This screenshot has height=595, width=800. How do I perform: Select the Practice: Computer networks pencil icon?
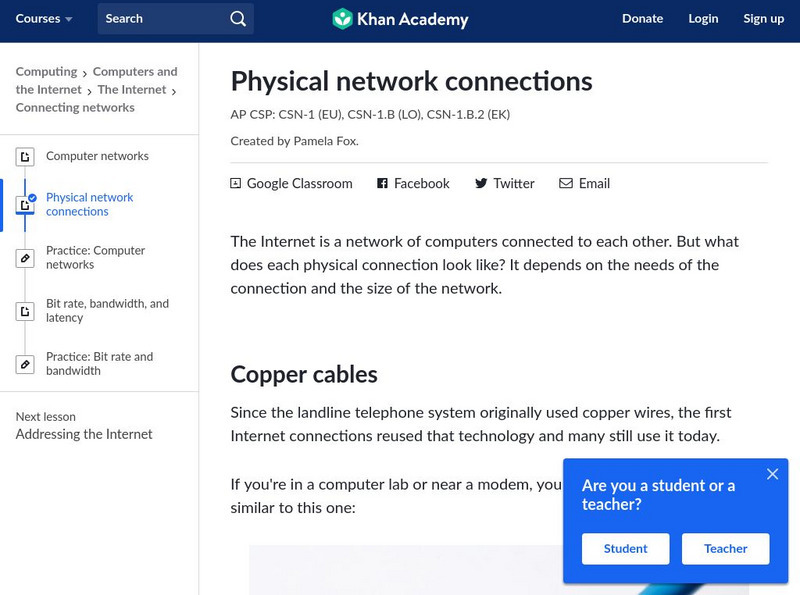[24, 257]
